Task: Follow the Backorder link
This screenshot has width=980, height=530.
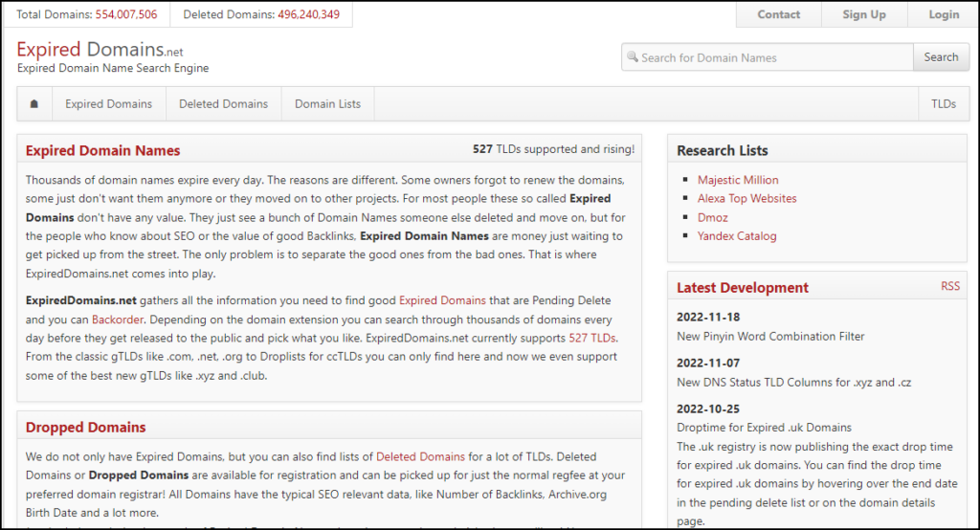Action: click(x=118, y=320)
